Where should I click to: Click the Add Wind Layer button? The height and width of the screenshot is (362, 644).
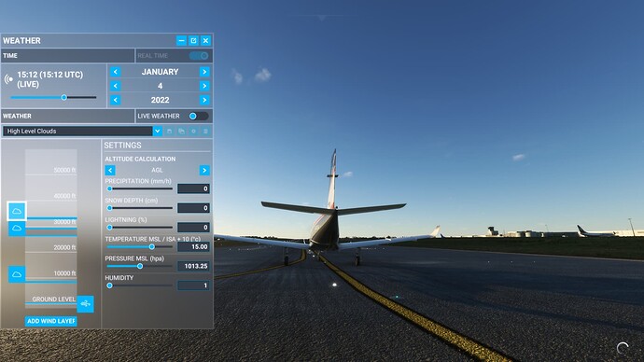point(51,321)
